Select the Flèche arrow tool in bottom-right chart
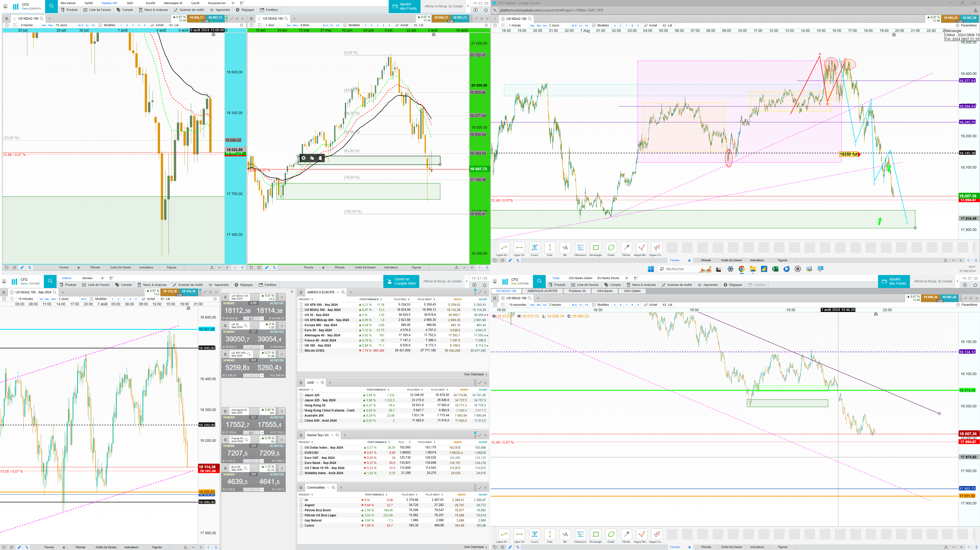 pyautogui.click(x=626, y=534)
